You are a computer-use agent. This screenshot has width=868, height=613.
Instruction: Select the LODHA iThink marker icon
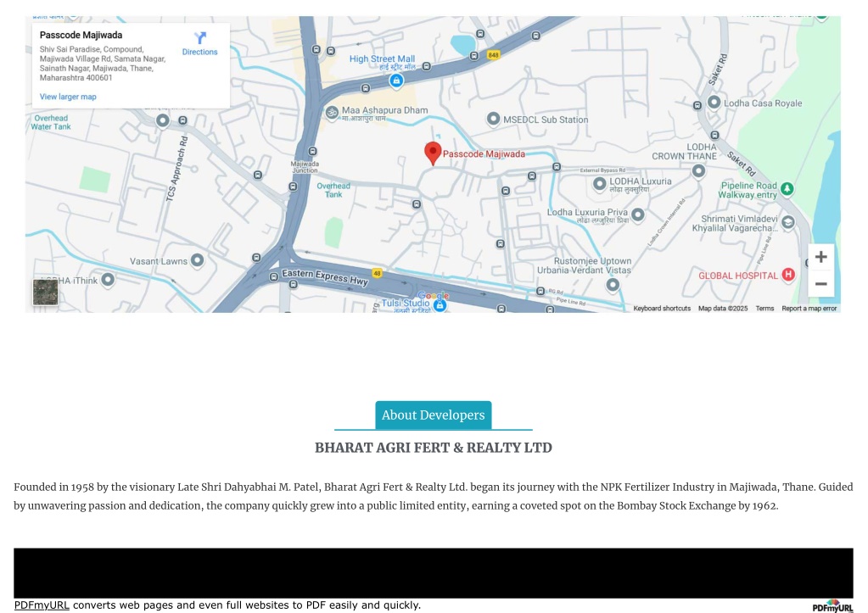[x=108, y=280]
